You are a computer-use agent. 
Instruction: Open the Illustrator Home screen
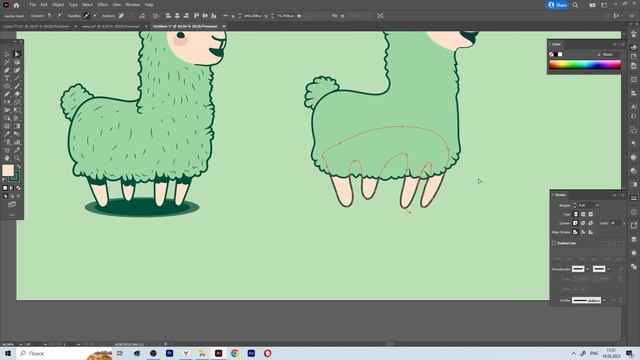(x=16, y=5)
